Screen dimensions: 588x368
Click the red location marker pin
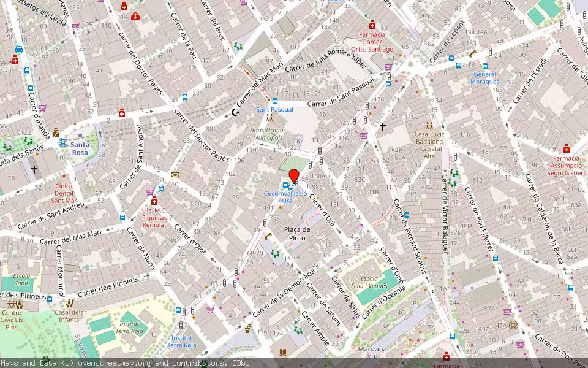294,177
